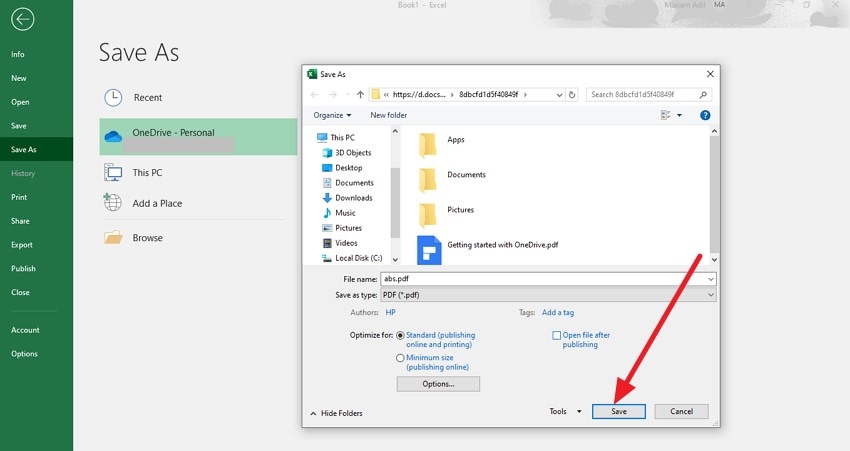Open Options in the sidebar

24,354
